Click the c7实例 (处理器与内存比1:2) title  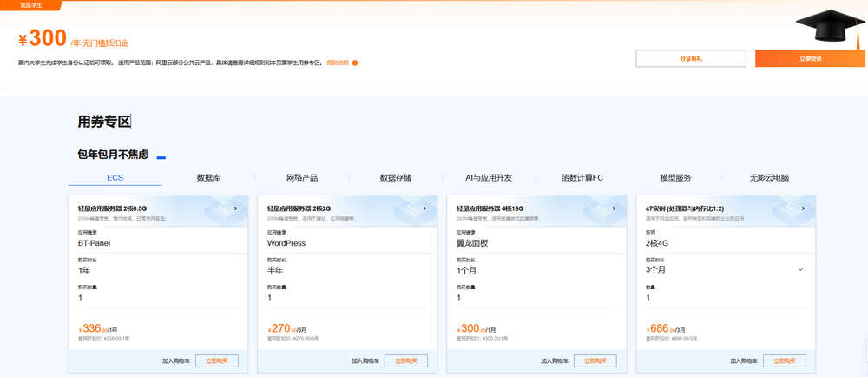[685, 208]
